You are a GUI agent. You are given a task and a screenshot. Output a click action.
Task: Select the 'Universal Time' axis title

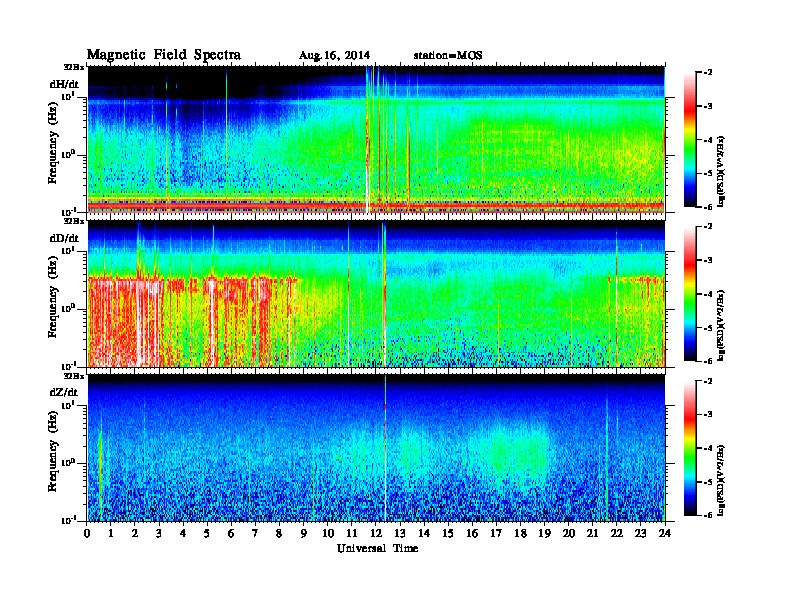(x=377, y=548)
